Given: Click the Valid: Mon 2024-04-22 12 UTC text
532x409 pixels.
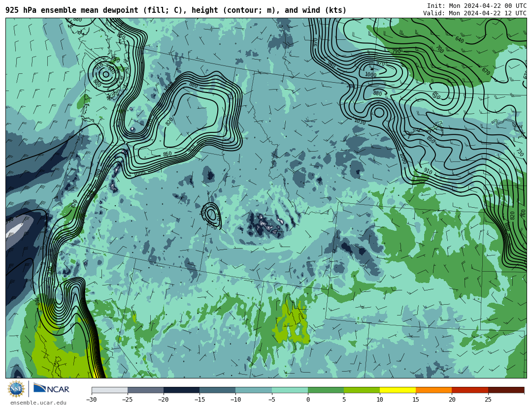Looking at the screenshot, I should [x=474, y=13].
